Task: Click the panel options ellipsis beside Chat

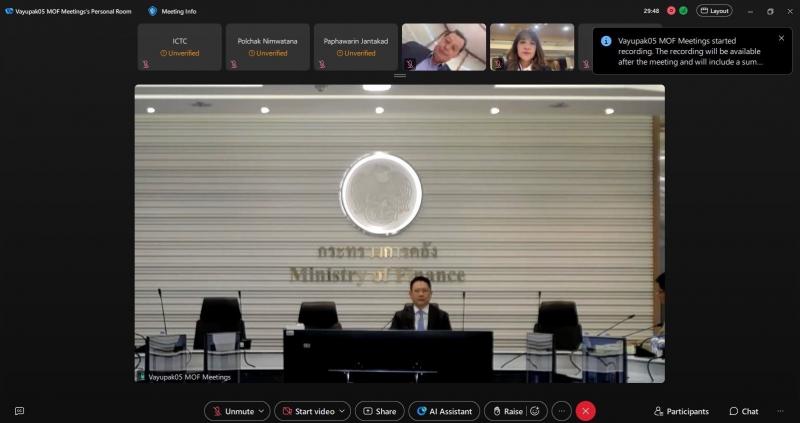Action: coord(780,411)
